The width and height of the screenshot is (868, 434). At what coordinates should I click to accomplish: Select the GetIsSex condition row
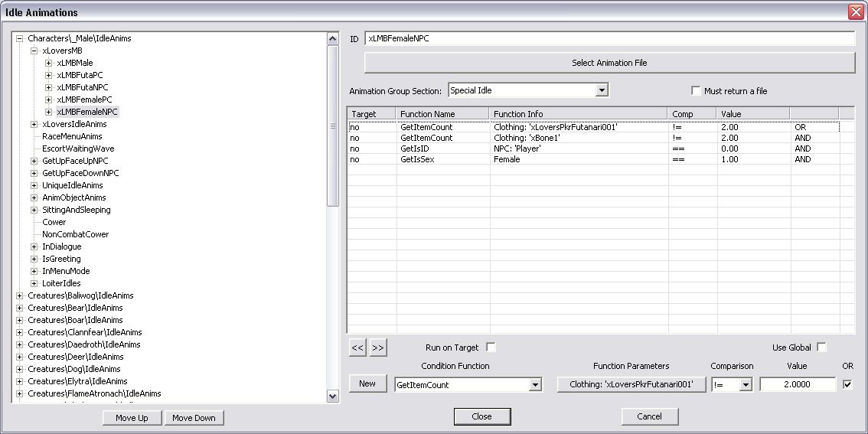[593, 159]
